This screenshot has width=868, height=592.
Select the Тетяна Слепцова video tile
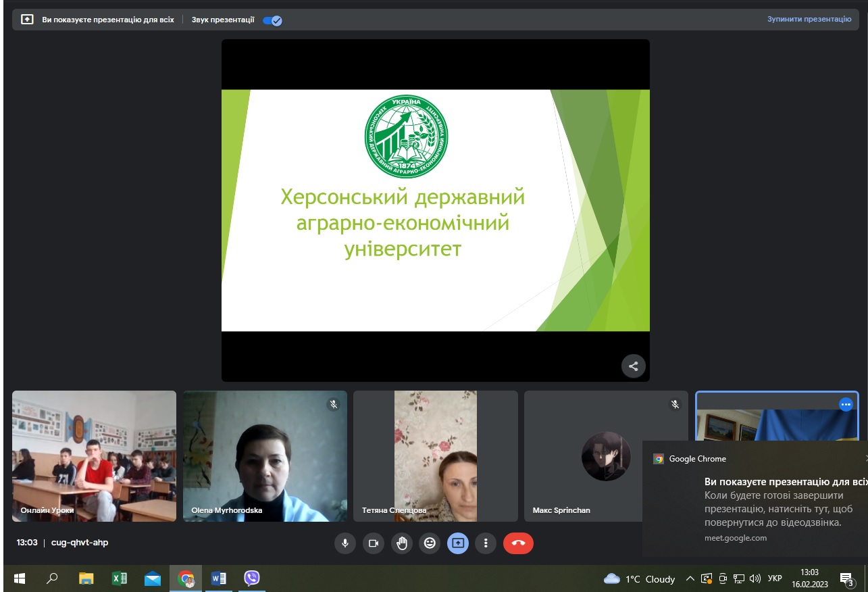[436, 456]
